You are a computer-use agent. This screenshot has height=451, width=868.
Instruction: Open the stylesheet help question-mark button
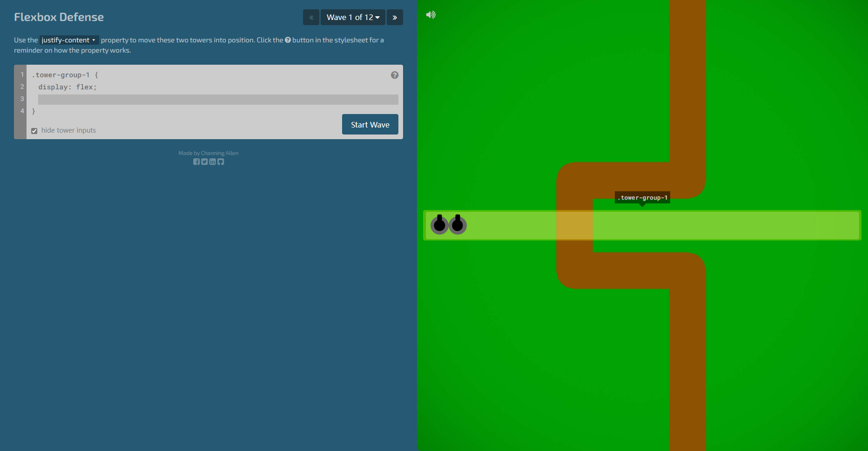pyautogui.click(x=395, y=75)
